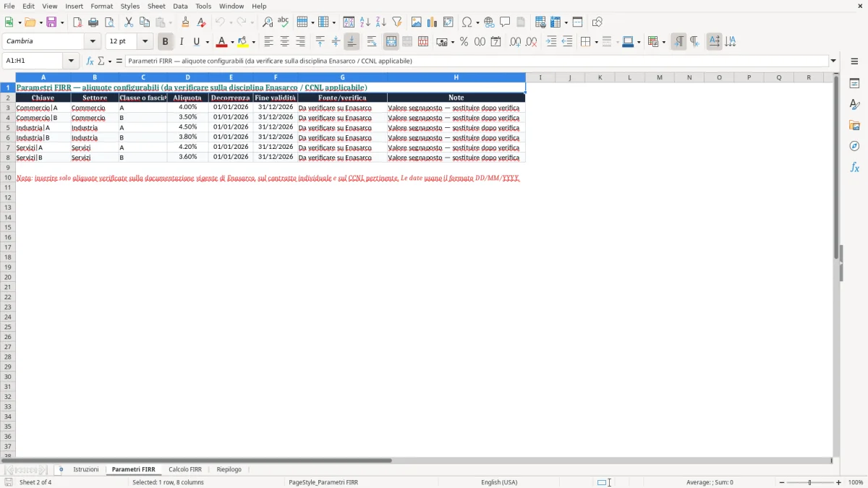Image resolution: width=868 pixels, height=488 pixels.
Task: Open Function Wizard next to Name Box
Action: [90, 61]
